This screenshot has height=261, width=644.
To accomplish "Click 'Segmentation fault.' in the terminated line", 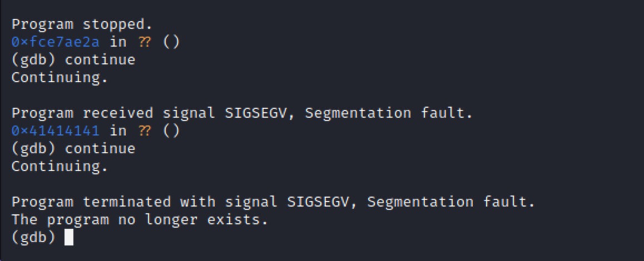I will pyautogui.click(x=451, y=202).
